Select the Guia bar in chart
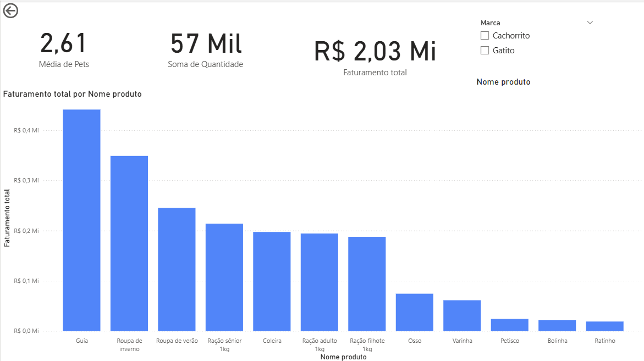The image size is (644, 361). [81, 220]
